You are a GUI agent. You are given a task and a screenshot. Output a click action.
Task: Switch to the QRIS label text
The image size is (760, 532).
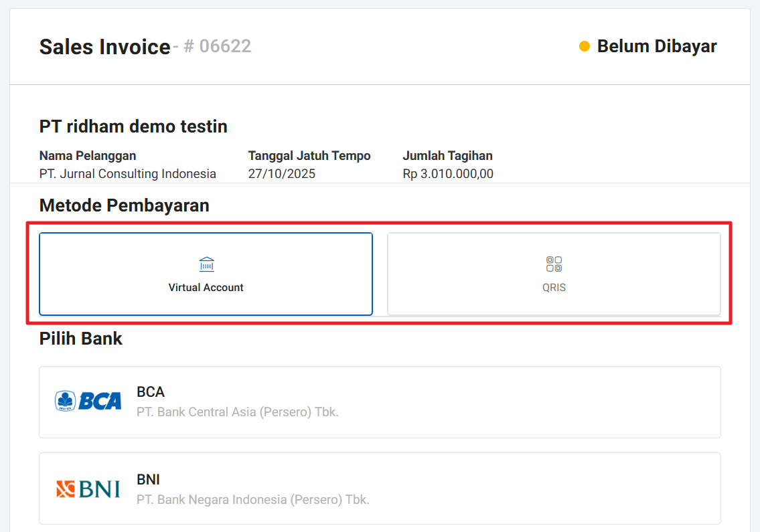[554, 288]
